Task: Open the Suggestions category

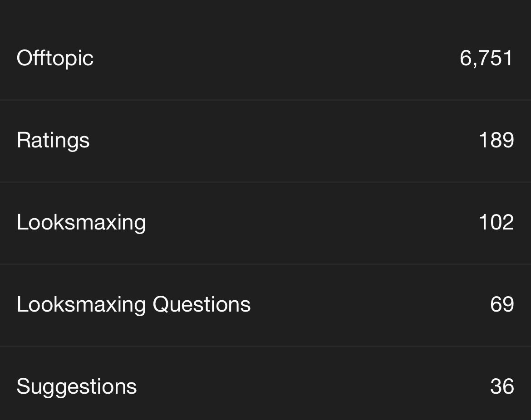Action: click(77, 387)
